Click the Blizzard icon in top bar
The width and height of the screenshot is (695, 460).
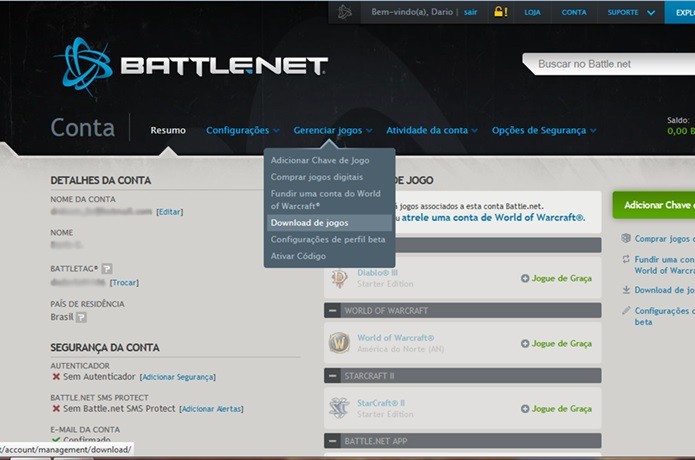click(x=344, y=12)
